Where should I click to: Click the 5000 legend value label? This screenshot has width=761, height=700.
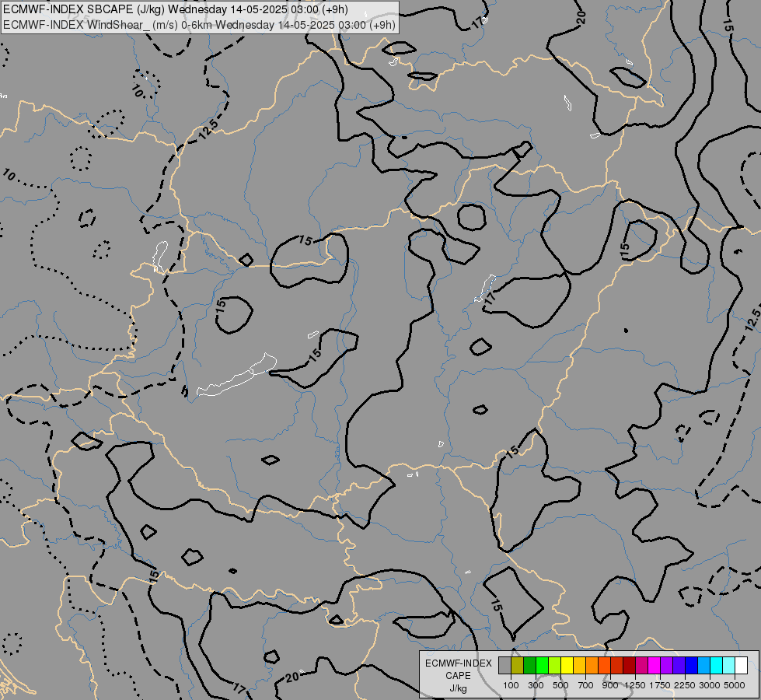point(735,685)
